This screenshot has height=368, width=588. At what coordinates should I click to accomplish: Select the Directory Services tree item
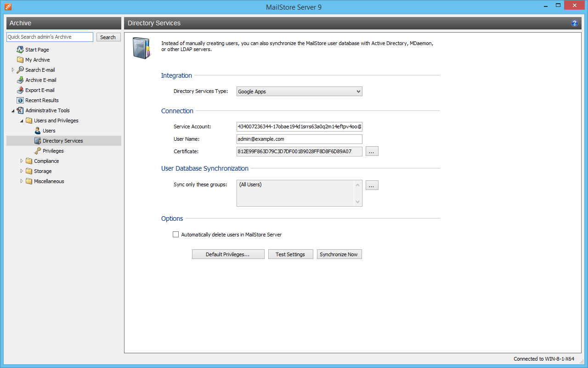click(63, 141)
